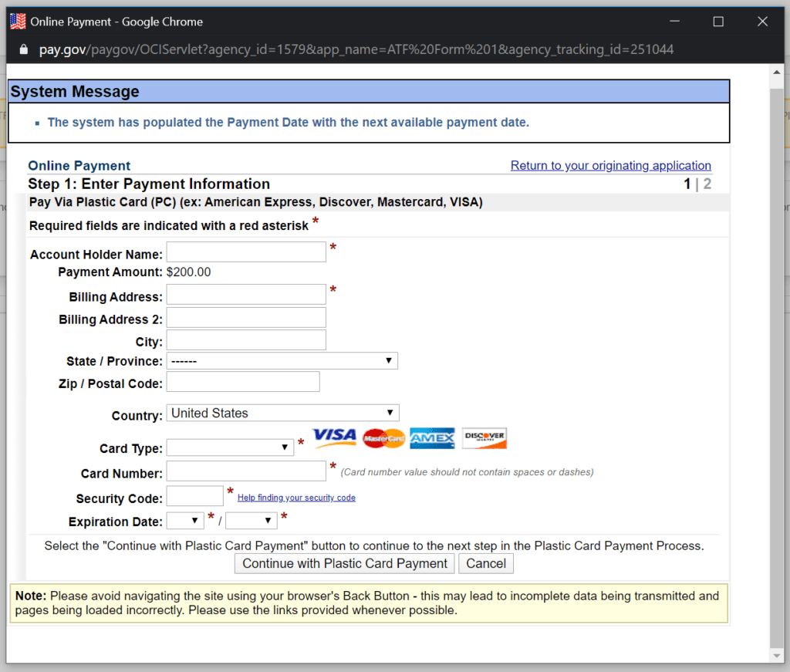The image size is (790, 672).
Task: Click the scrollbar down arrow
Action: (776, 656)
